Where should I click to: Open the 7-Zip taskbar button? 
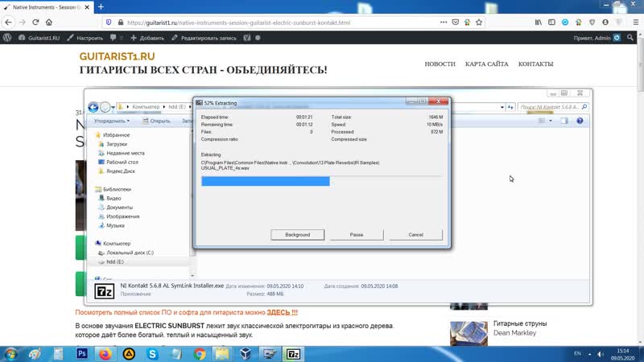click(293, 354)
